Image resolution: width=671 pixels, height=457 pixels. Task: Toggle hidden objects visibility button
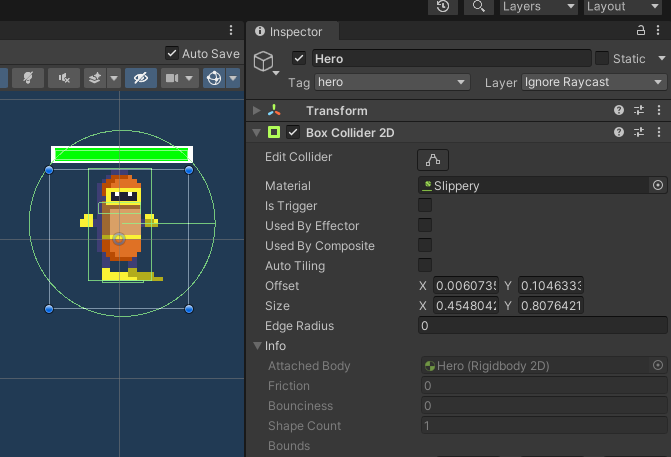coord(141,78)
